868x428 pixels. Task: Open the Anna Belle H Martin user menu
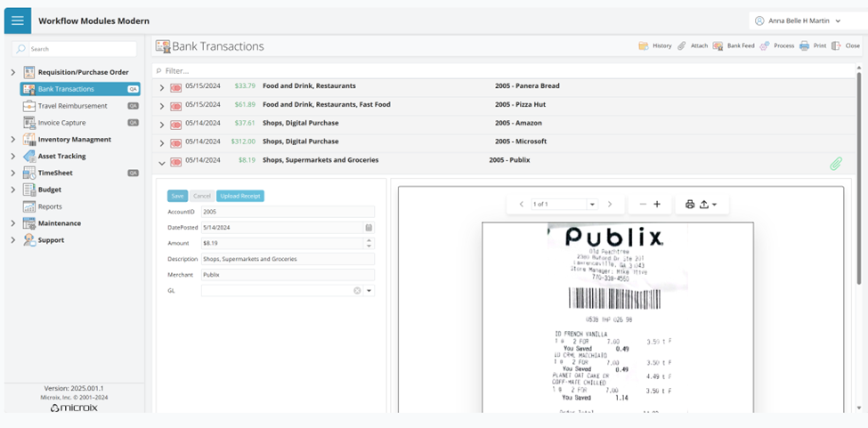(x=797, y=20)
